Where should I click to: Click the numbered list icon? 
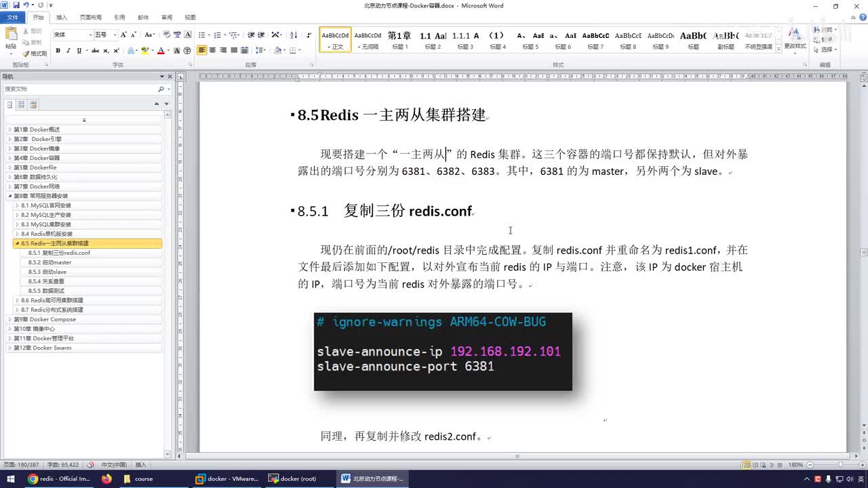coord(218,35)
